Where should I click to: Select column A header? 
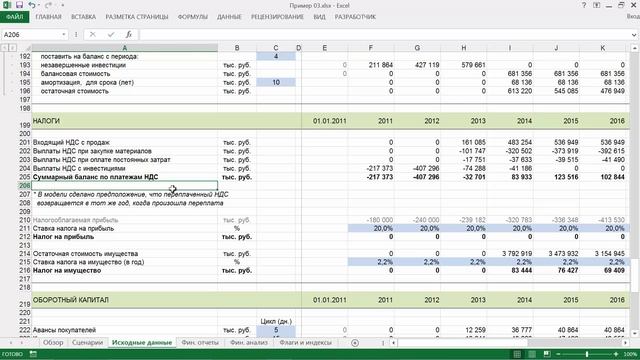(124, 48)
